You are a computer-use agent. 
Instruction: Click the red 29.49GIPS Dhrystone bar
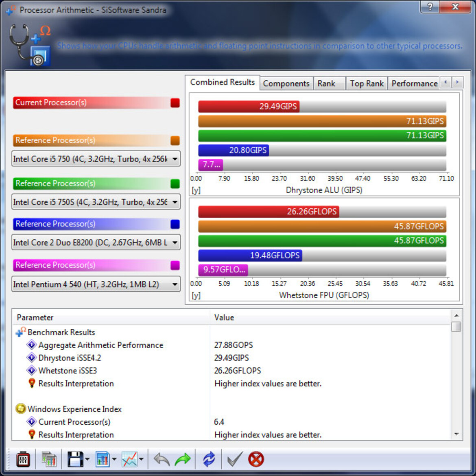[x=249, y=107]
